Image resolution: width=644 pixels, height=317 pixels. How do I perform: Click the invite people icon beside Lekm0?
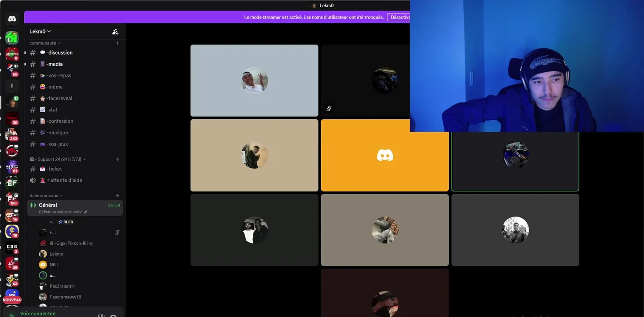tap(115, 32)
